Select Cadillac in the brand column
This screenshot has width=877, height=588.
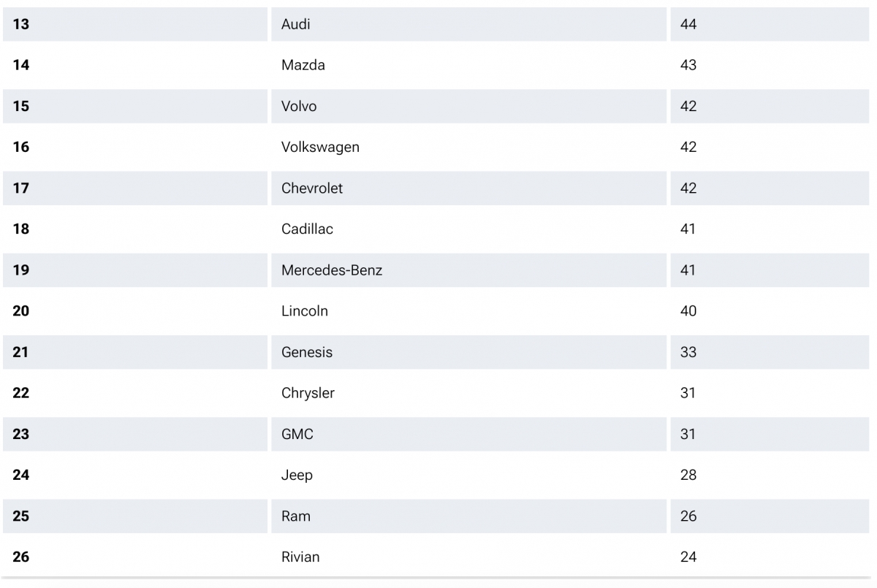click(307, 229)
